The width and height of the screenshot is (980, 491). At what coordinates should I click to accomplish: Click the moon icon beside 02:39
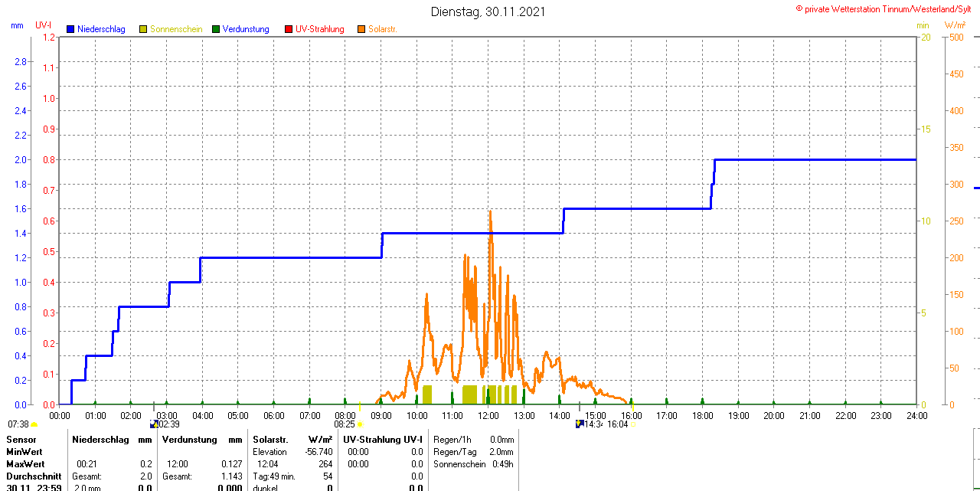(x=154, y=424)
